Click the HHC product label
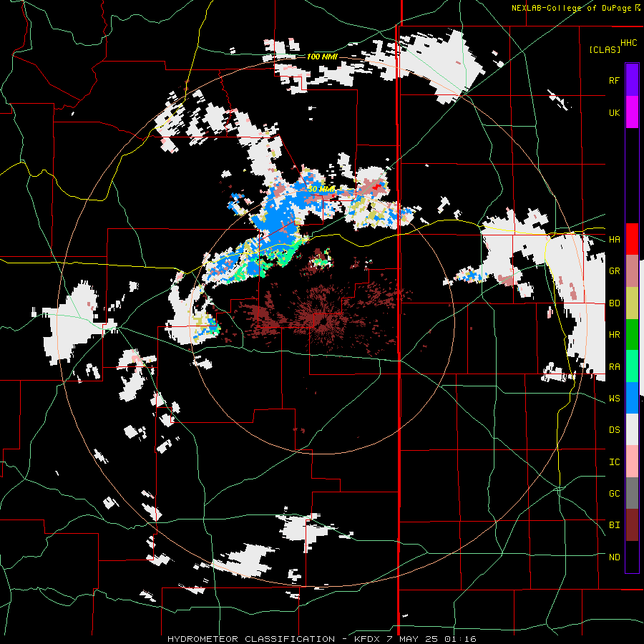This screenshot has height=644, width=644. click(629, 43)
